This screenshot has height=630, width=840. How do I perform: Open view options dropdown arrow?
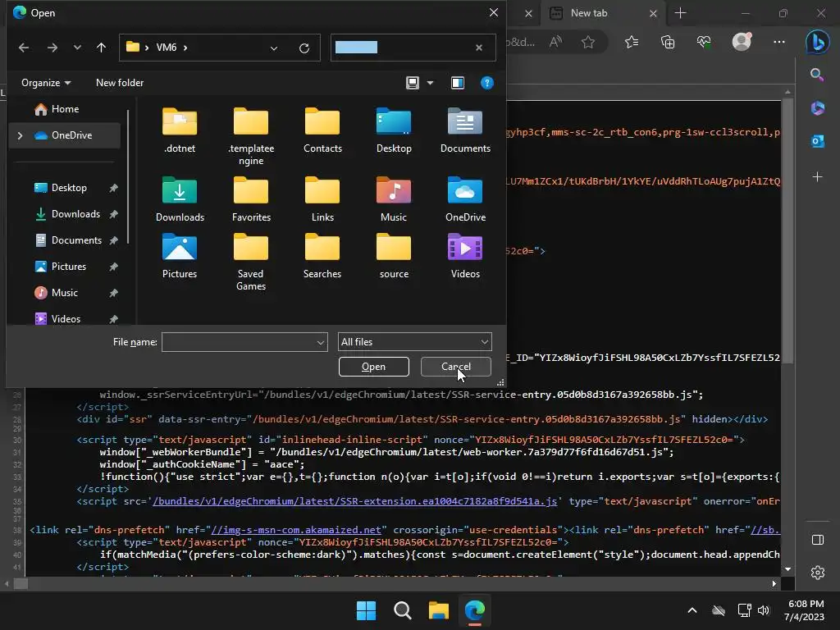coord(430,83)
